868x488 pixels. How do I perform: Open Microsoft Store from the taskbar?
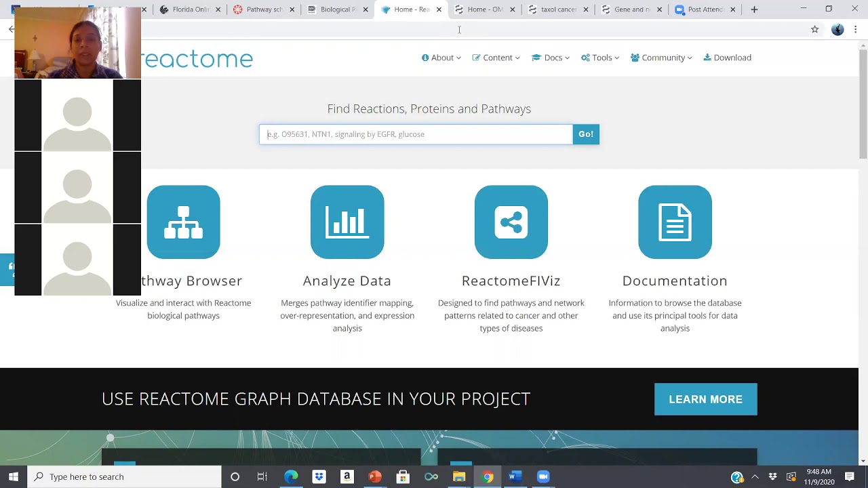click(403, 476)
